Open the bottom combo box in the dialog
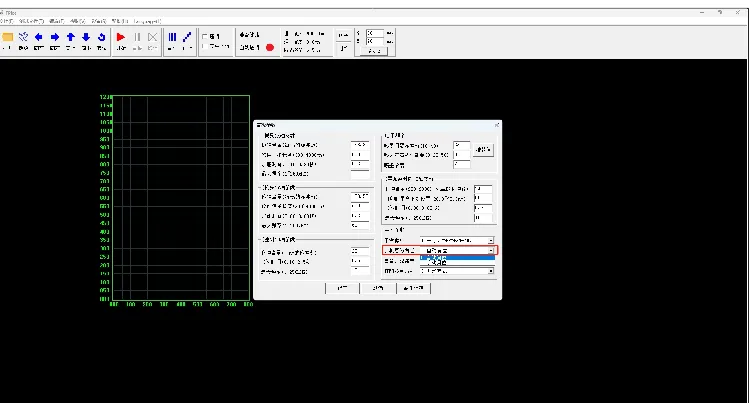Image resolution: width=749 pixels, height=403 pixels. tap(457, 271)
